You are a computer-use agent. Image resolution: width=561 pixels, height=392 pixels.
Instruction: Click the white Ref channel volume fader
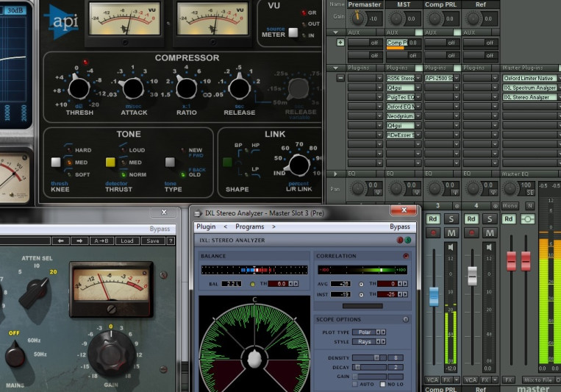point(472,276)
